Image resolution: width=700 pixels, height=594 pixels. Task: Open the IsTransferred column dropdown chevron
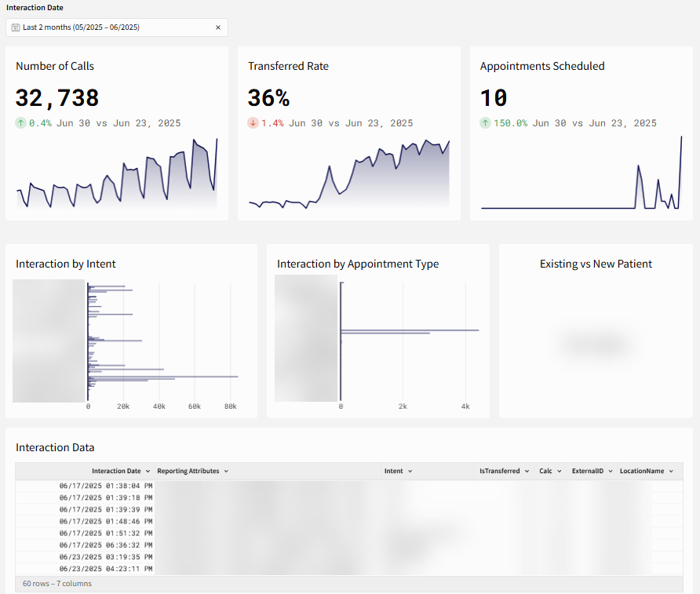(x=527, y=472)
